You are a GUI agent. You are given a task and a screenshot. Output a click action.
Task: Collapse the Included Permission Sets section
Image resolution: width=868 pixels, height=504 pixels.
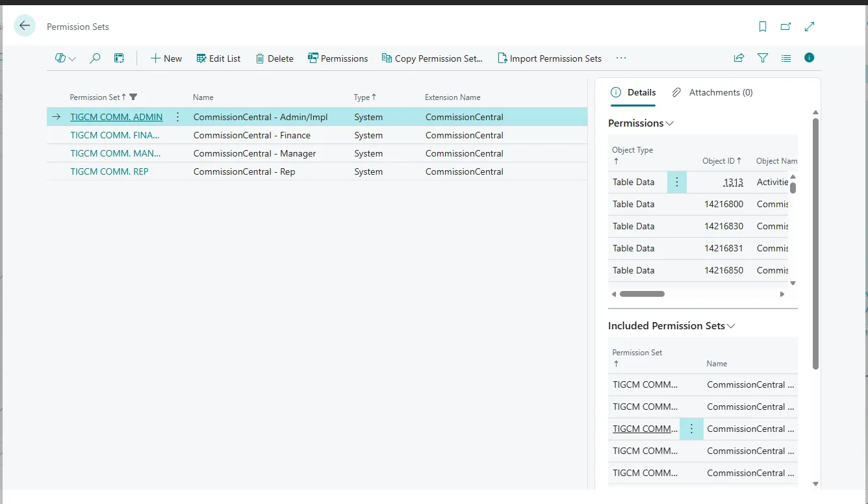pos(672,326)
